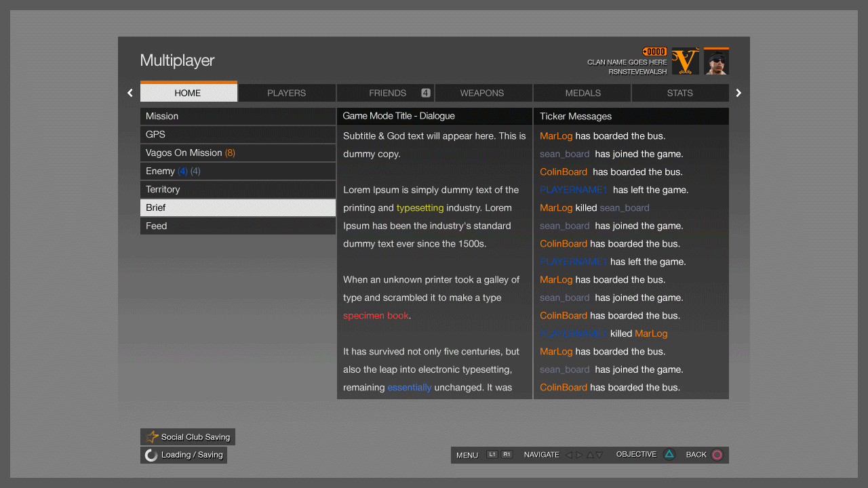868x488 pixels.
Task: Open the Stats tab
Action: tap(679, 93)
